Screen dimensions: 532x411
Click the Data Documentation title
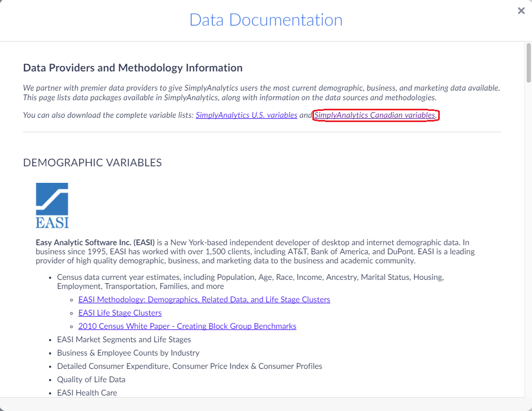[x=265, y=20]
